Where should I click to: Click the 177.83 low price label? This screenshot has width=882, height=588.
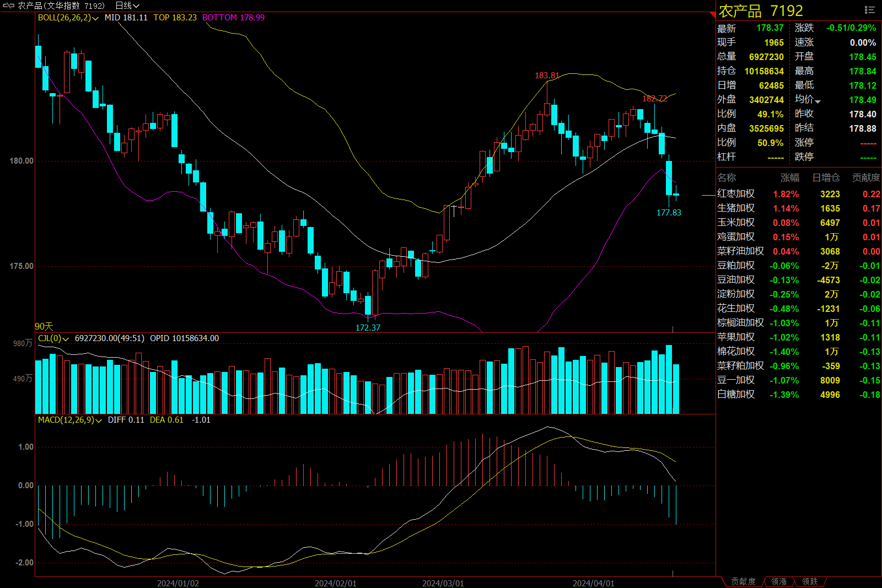pyautogui.click(x=669, y=213)
